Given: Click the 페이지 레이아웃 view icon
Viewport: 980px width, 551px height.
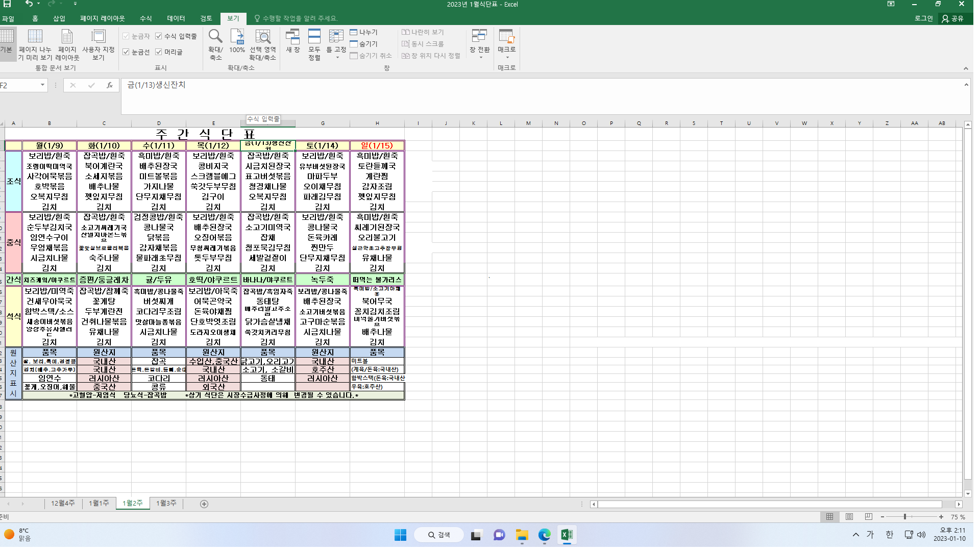Looking at the screenshot, I should [x=67, y=37].
